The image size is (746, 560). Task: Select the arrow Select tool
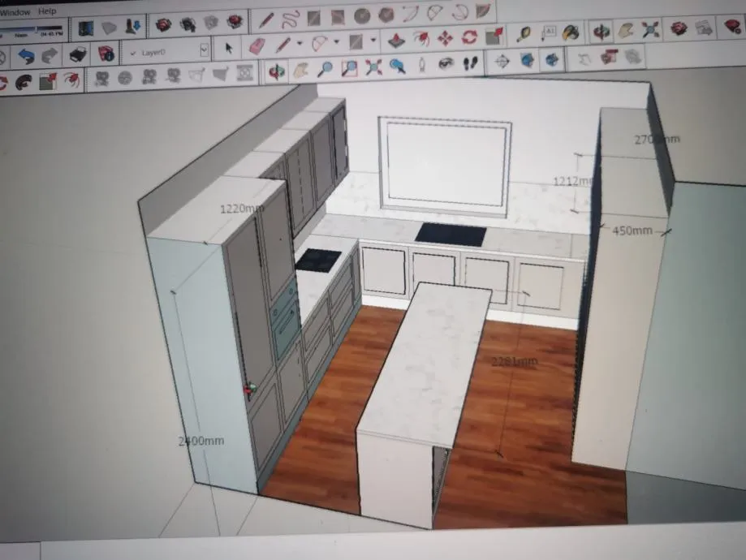(x=228, y=47)
